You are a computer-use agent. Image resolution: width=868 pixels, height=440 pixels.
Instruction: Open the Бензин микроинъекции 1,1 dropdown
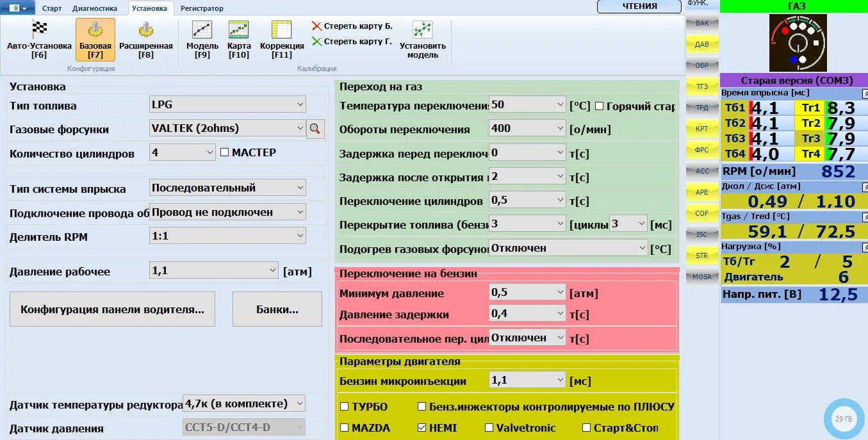[527, 380]
